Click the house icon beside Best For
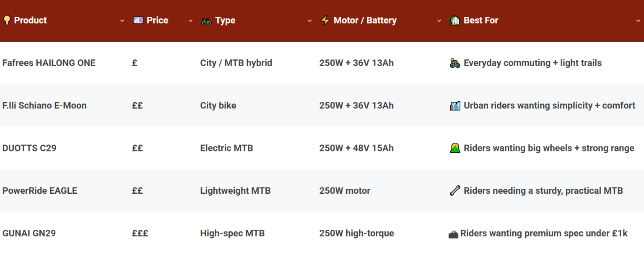The width and height of the screenshot is (644, 254). [455, 20]
